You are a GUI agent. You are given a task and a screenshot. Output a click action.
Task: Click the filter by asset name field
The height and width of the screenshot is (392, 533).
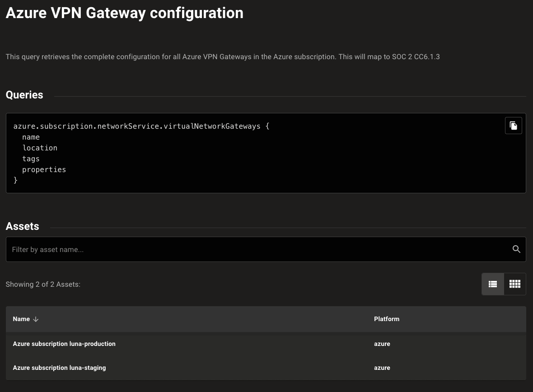[181, 249]
